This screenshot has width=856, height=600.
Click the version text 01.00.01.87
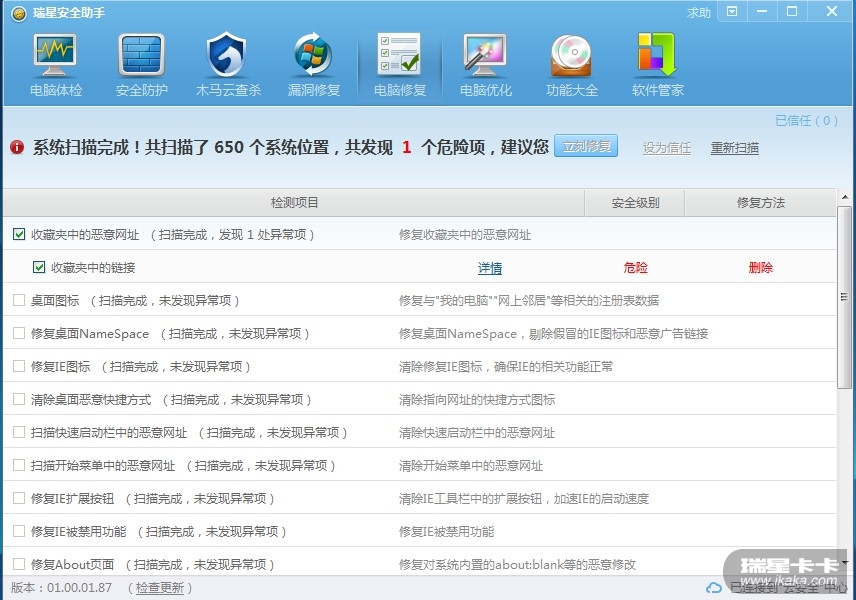click(x=79, y=588)
